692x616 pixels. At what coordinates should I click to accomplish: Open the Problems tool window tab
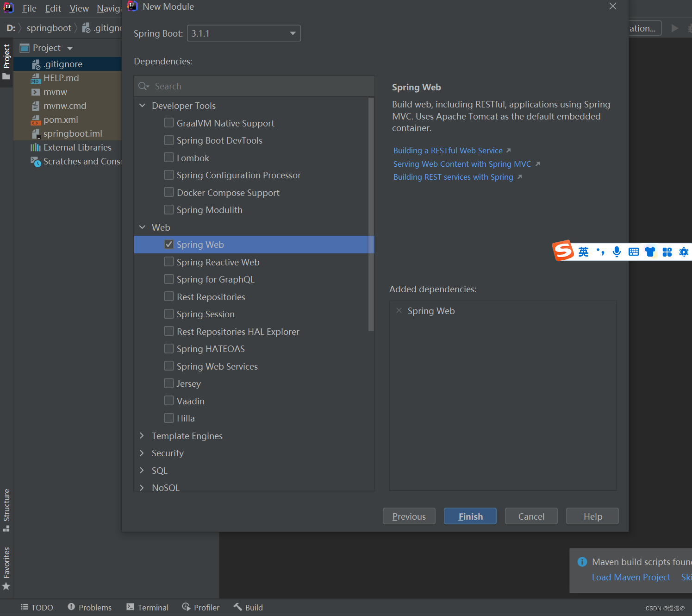90,607
